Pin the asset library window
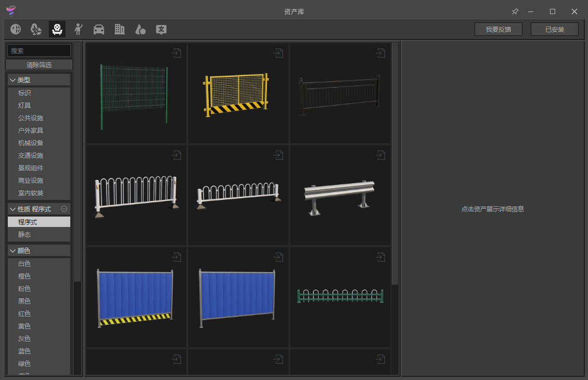This screenshot has width=588, height=380. [515, 11]
